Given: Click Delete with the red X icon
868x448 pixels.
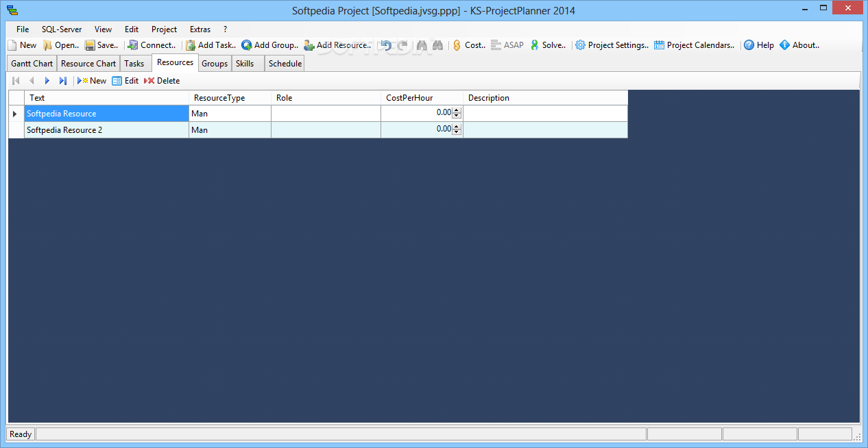Looking at the screenshot, I should coord(162,81).
